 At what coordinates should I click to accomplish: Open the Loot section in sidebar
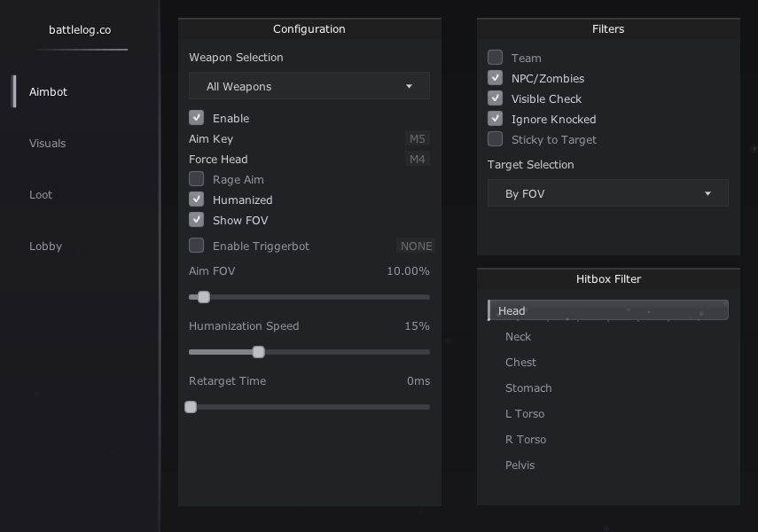(x=41, y=194)
